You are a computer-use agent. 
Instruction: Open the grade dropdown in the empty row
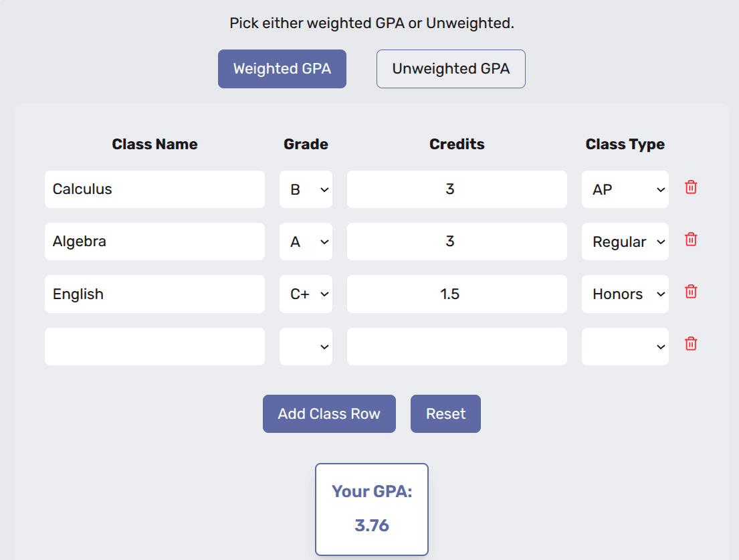[x=306, y=347]
